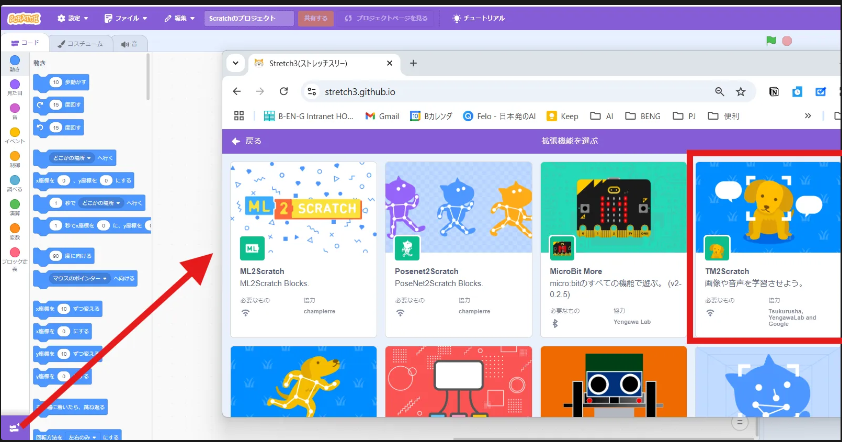Viewport: 842px width, 442px height.
Task: Open the 設定 settings dropdown menu
Action: tap(72, 18)
